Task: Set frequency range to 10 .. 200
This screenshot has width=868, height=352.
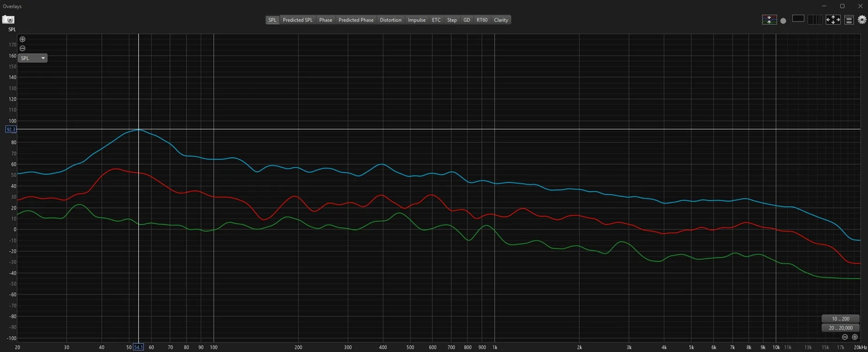Action: click(x=840, y=319)
